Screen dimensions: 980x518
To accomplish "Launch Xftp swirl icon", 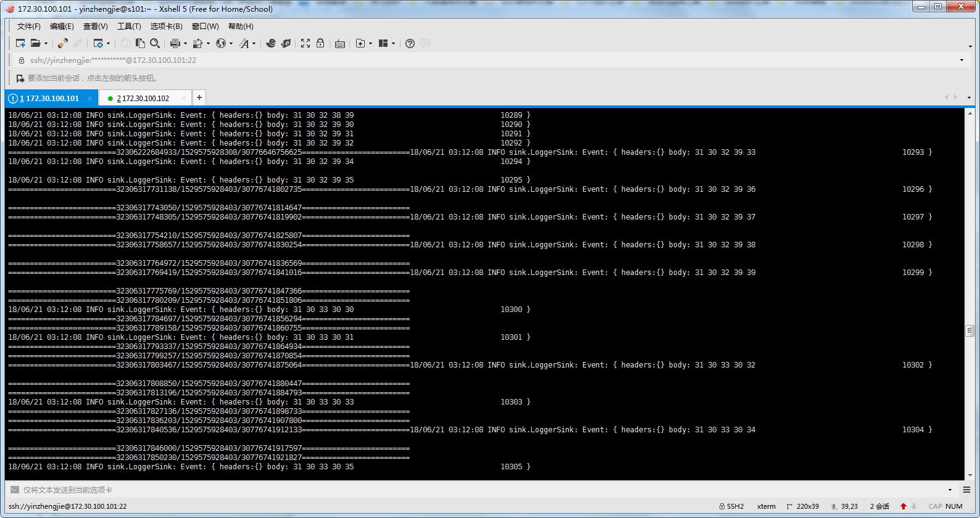I will click(270, 43).
